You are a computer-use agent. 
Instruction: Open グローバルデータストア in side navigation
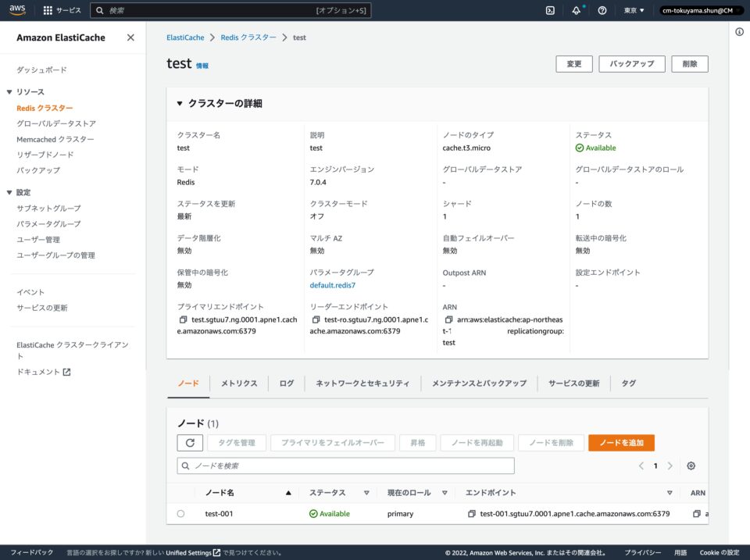pyautogui.click(x=56, y=123)
